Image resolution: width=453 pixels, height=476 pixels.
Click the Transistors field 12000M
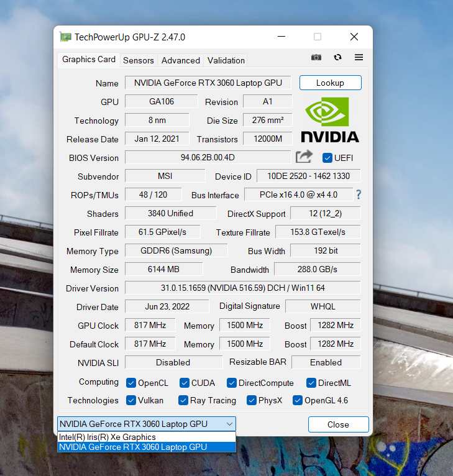tap(267, 139)
